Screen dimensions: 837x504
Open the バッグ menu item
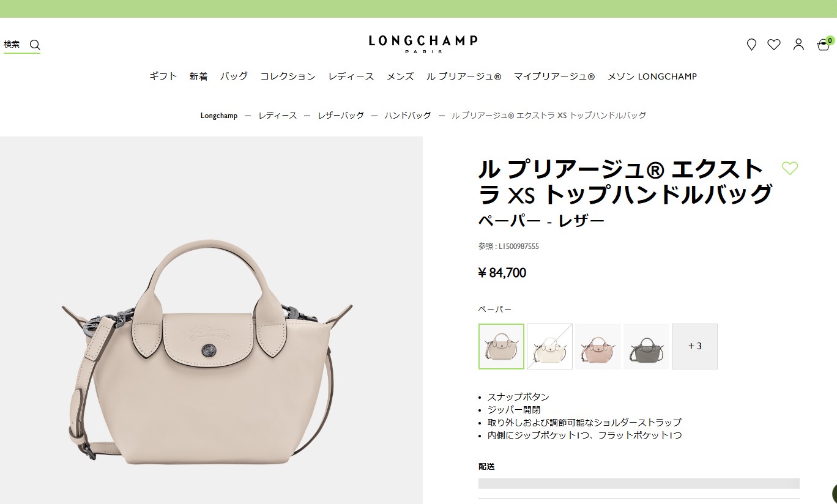click(234, 76)
